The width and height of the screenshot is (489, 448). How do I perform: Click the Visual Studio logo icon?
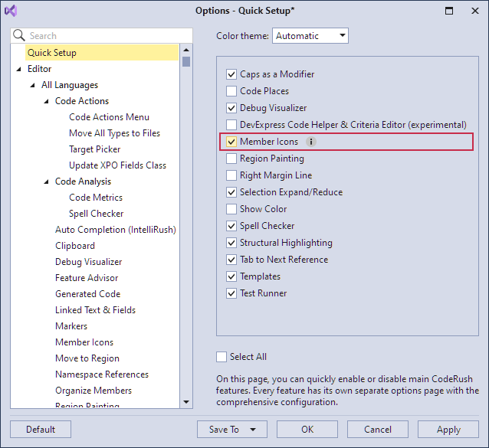pyautogui.click(x=11, y=11)
